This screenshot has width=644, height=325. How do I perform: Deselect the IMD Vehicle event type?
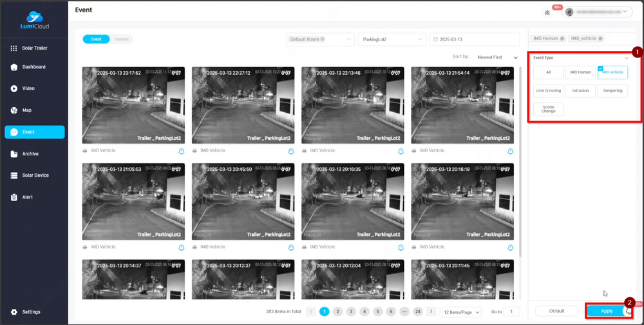coord(612,72)
